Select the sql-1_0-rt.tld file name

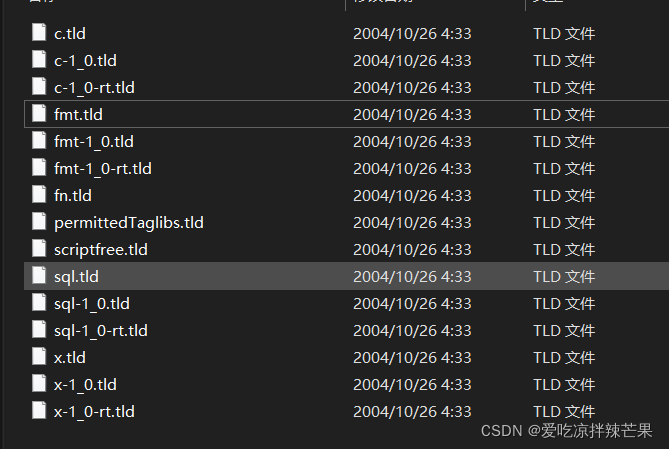(x=101, y=331)
